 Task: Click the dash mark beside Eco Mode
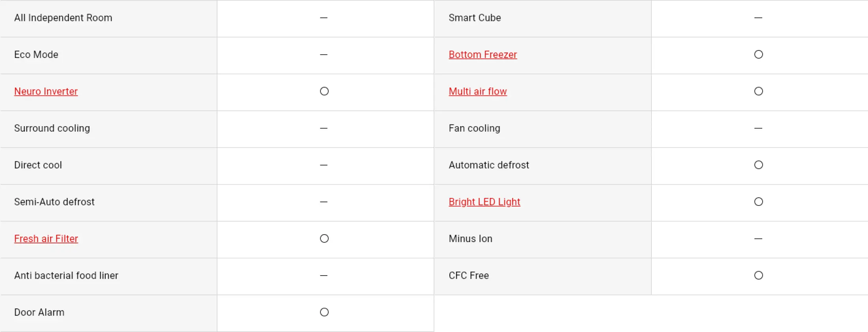click(x=324, y=54)
